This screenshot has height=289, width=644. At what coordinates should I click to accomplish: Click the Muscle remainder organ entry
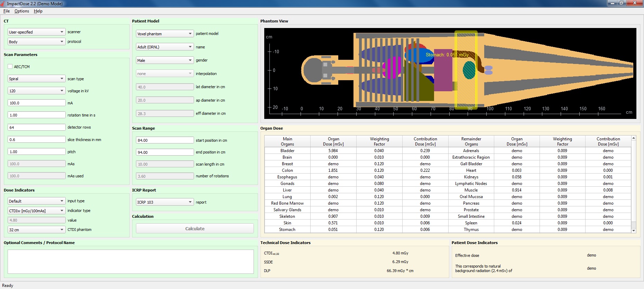point(471,190)
